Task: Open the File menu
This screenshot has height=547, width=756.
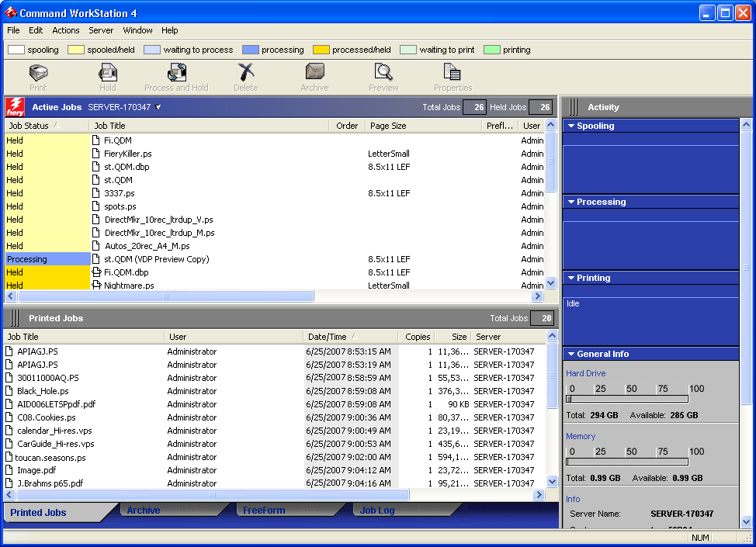Action: coord(13,30)
